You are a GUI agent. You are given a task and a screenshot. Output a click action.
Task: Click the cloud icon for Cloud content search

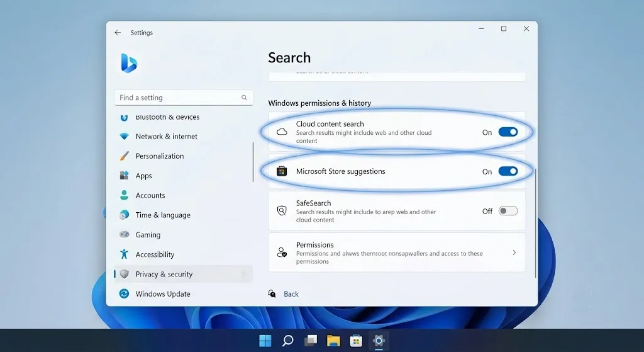[x=282, y=132]
